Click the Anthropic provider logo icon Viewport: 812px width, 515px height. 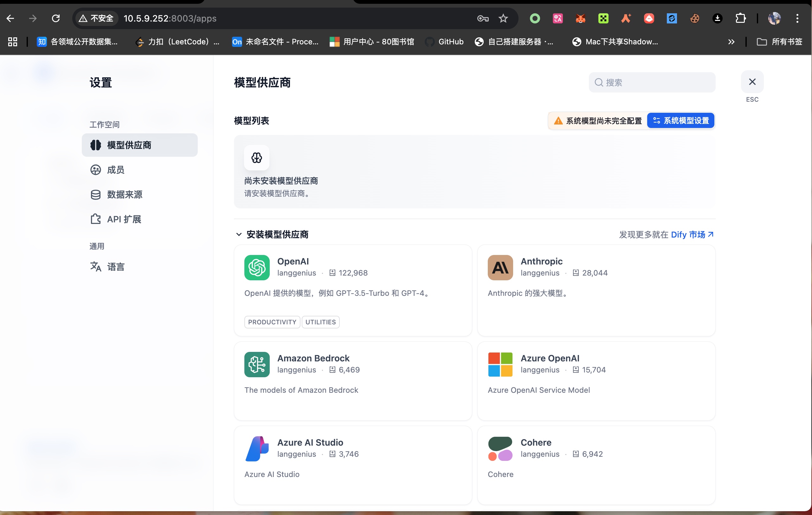pyautogui.click(x=500, y=268)
